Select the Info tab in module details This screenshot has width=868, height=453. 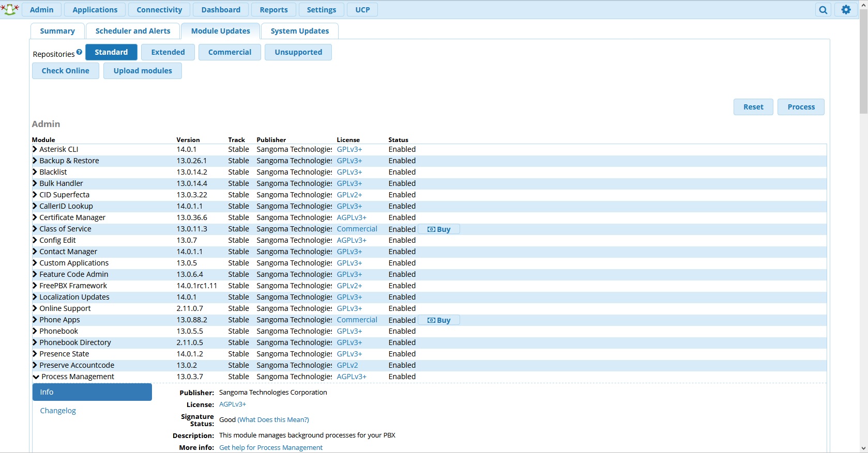coord(92,392)
